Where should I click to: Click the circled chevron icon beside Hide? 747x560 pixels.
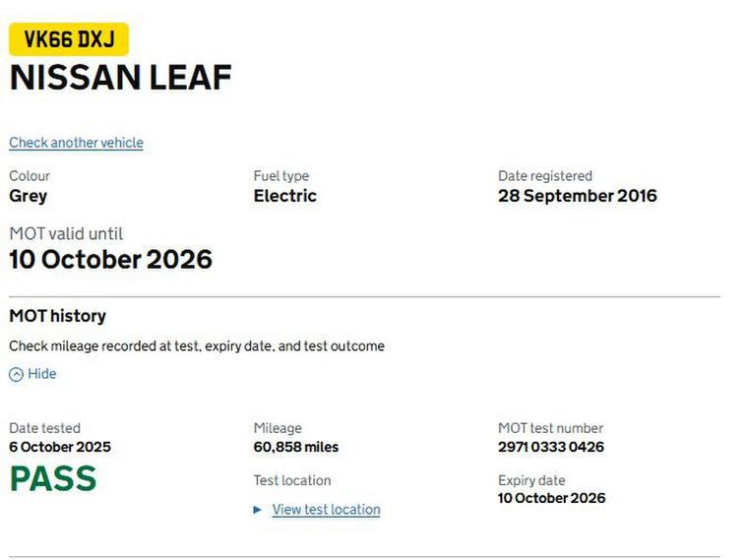(16, 375)
